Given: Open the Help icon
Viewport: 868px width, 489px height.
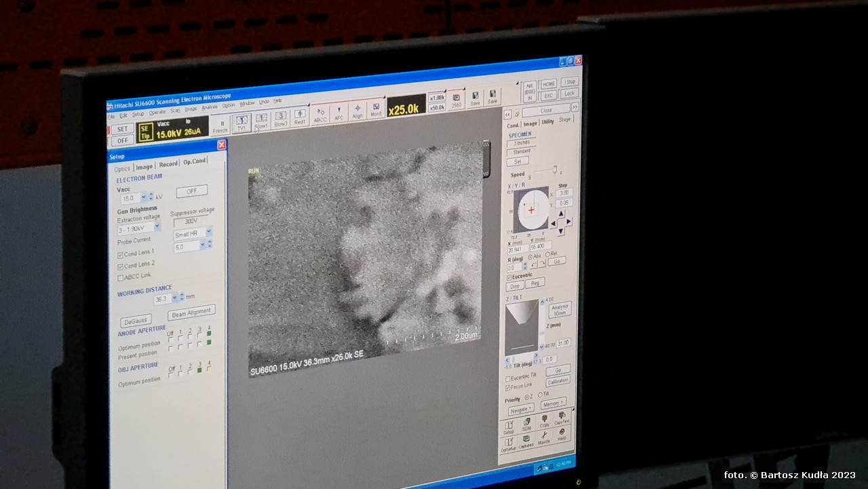Looking at the screenshot, I should 561,435.
